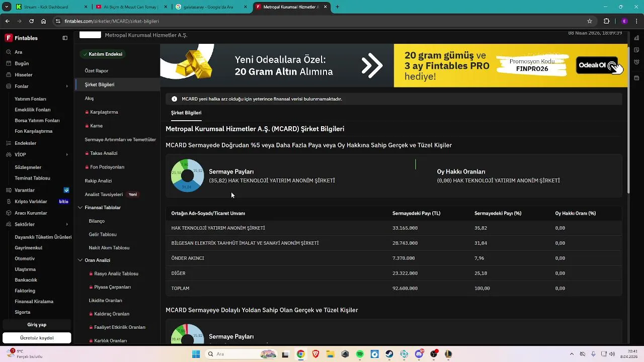Image resolution: width=644 pixels, height=362 pixels.
Task: Click the Sermaye Payları donut chart
Action: point(187,175)
